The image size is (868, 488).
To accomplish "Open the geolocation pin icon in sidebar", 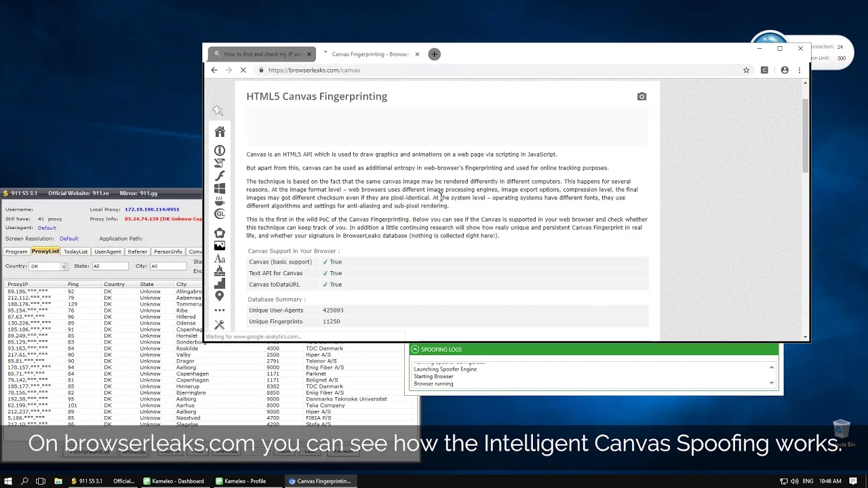I will (220, 296).
